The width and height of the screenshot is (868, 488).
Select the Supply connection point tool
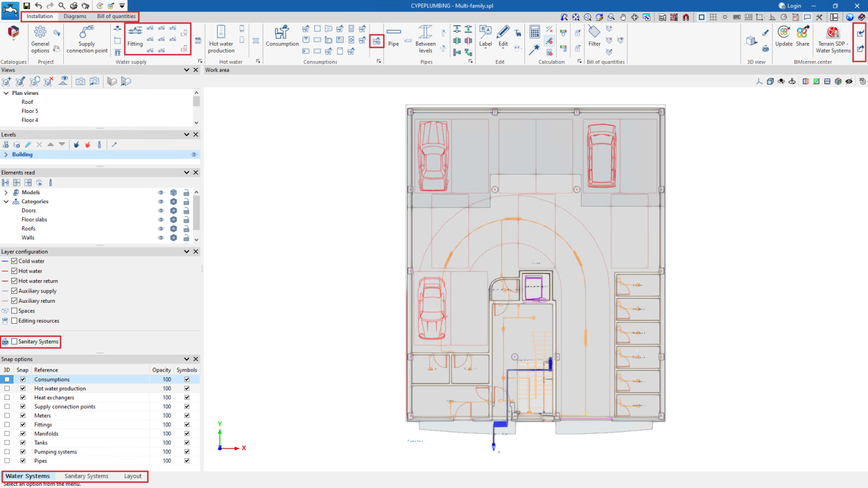pyautogui.click(x=86, y=39)
